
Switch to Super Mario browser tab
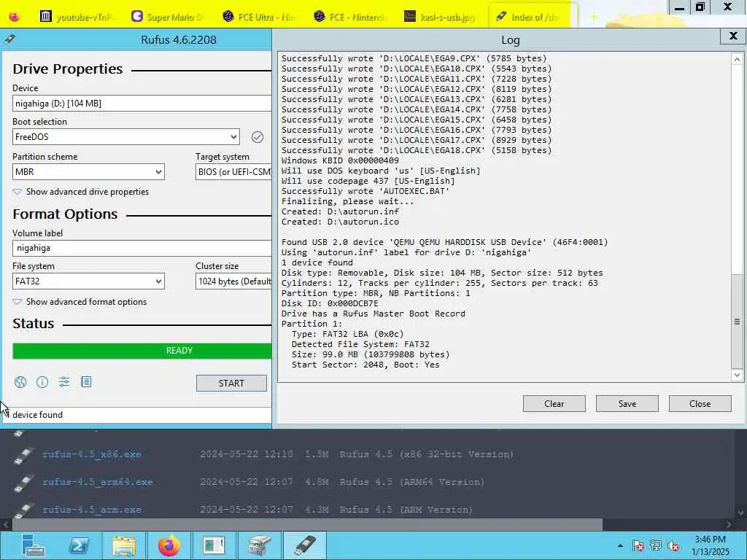168,17
